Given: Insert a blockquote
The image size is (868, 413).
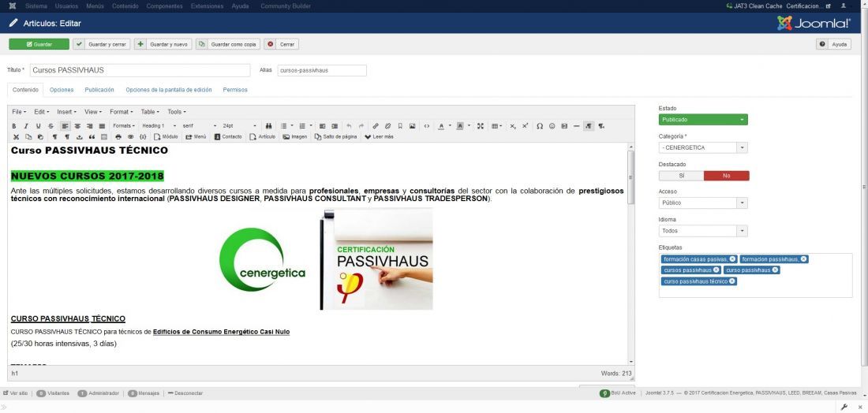Looking at the screenshot, I should point(92,136).
